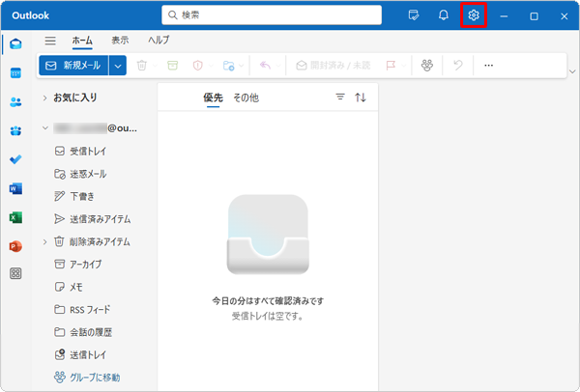580x392 pixels.
Task: Open My Day calendar-check icon
Action: point(414,15)
